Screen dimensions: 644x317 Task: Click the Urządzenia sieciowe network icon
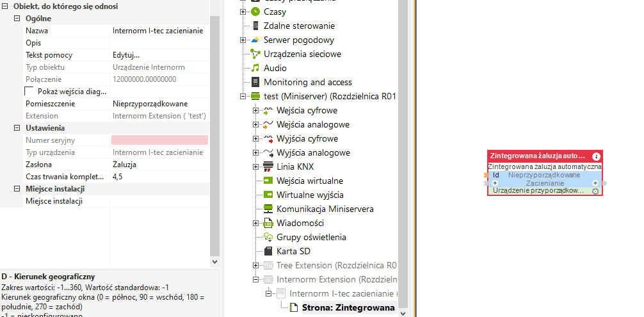255,54
